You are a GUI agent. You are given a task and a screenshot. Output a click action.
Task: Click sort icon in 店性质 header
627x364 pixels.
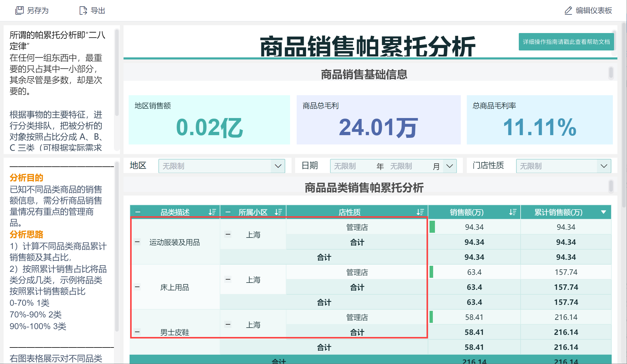pos(420,212)
